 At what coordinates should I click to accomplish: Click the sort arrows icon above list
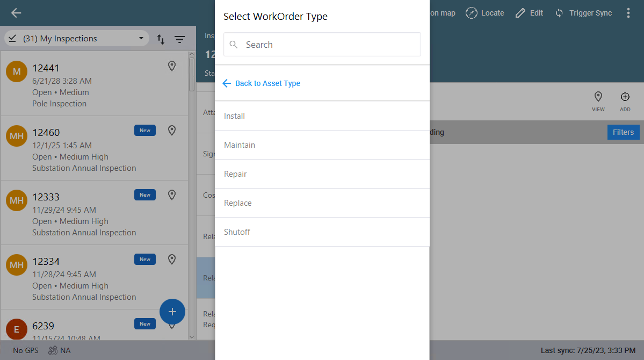161,39
